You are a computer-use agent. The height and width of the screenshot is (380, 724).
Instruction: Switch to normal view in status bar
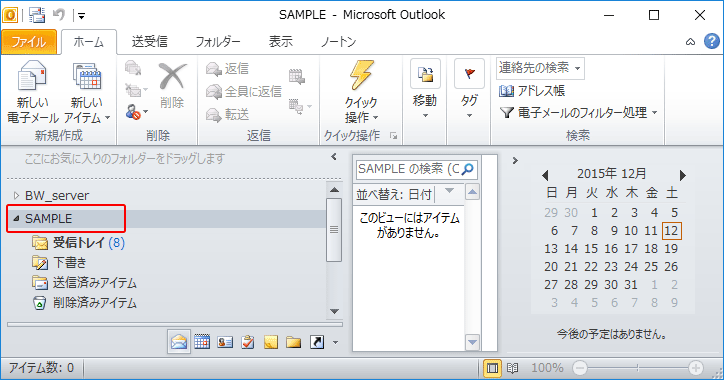(x=492, y=368)
